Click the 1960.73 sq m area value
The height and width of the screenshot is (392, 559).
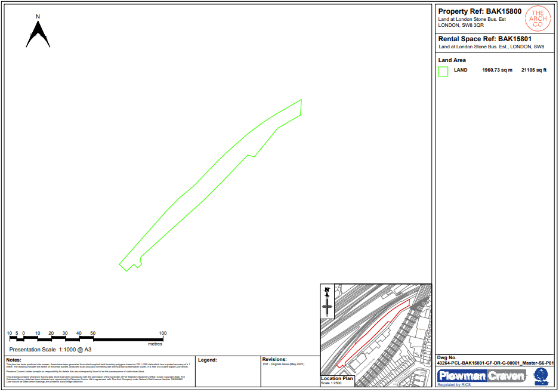pyautogui.click(x=497, y=70)
